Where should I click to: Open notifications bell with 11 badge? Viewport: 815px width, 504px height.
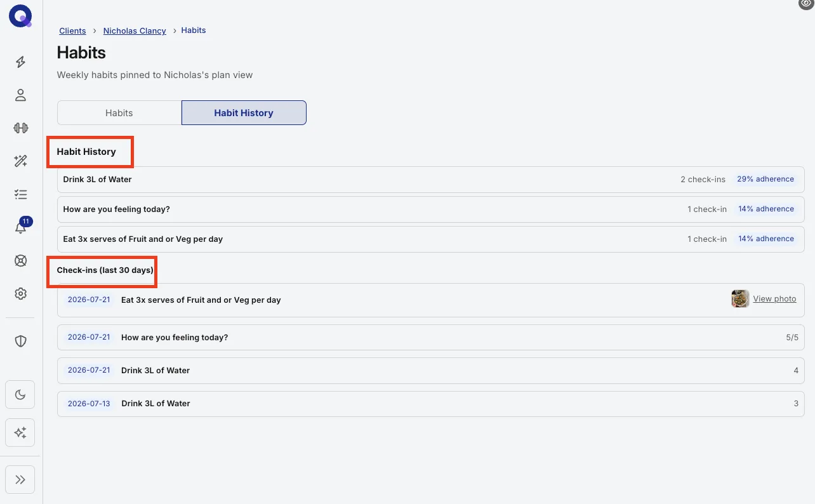[x=21, y=227]
